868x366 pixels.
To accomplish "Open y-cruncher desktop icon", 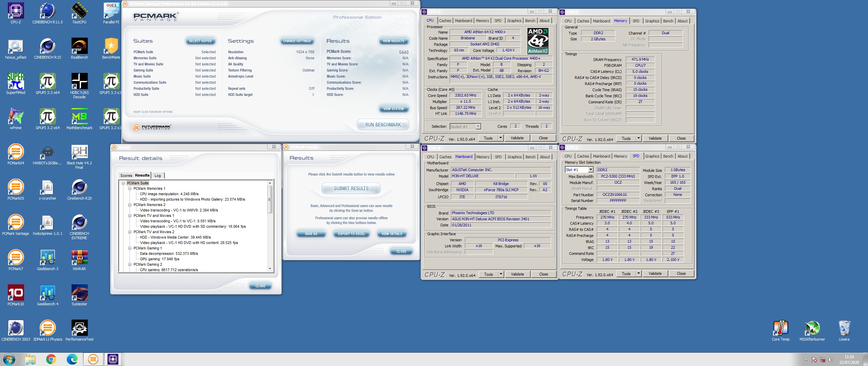I will (x=47, y=190).
